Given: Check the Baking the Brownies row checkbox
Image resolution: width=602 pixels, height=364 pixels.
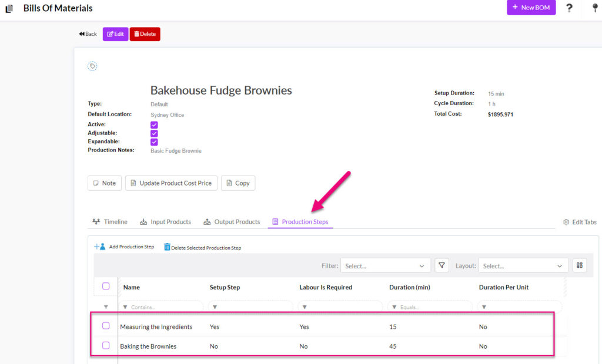Looking at the screenshot, I should click(106, 346).
